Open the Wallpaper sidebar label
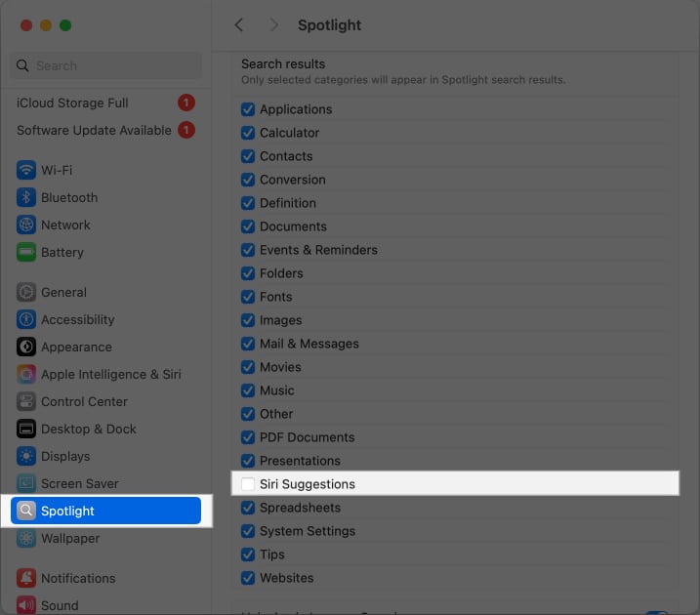 [70, 538]
